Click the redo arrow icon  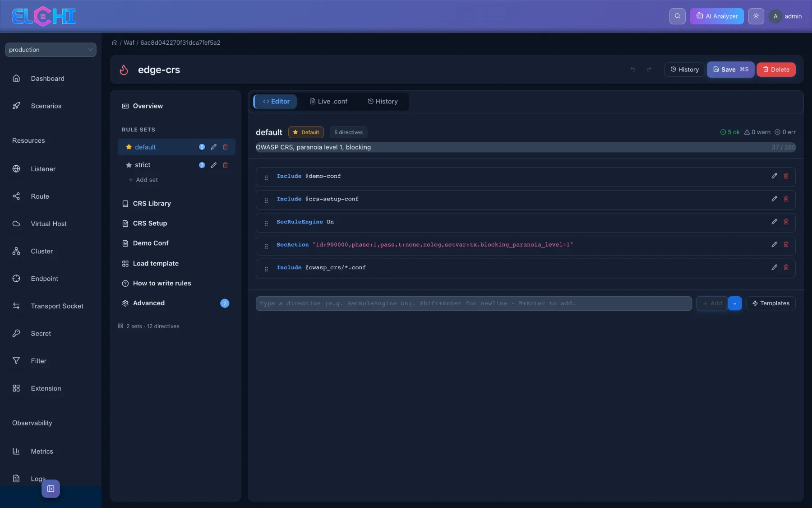coord(649,70)
